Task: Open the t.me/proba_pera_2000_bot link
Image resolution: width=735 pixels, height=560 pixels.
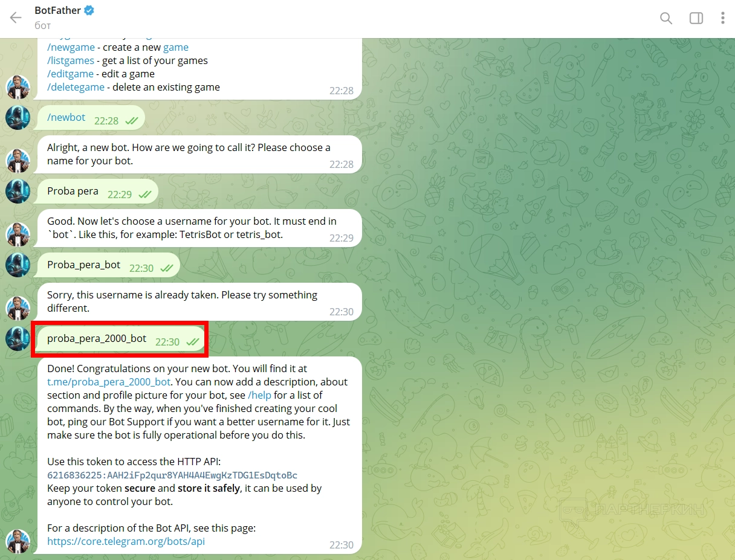Action: click(x=109, y=382)
